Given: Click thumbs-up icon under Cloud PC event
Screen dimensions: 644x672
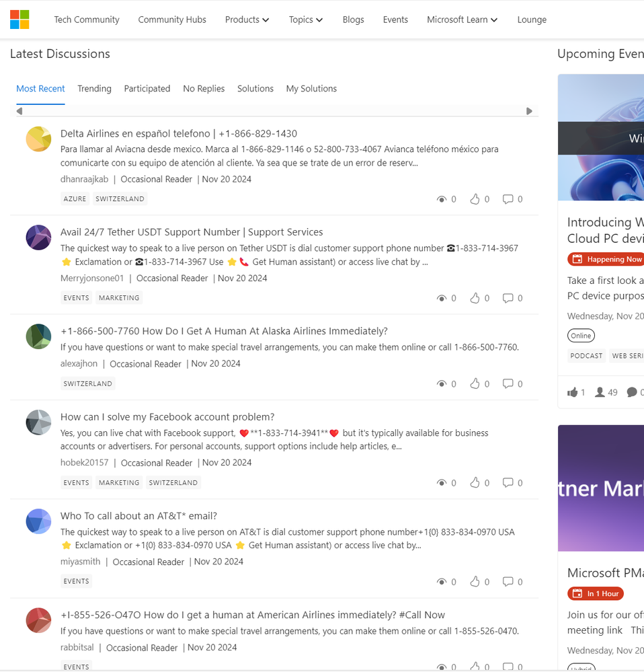Looking at the screenshot, I should (573, 392).
